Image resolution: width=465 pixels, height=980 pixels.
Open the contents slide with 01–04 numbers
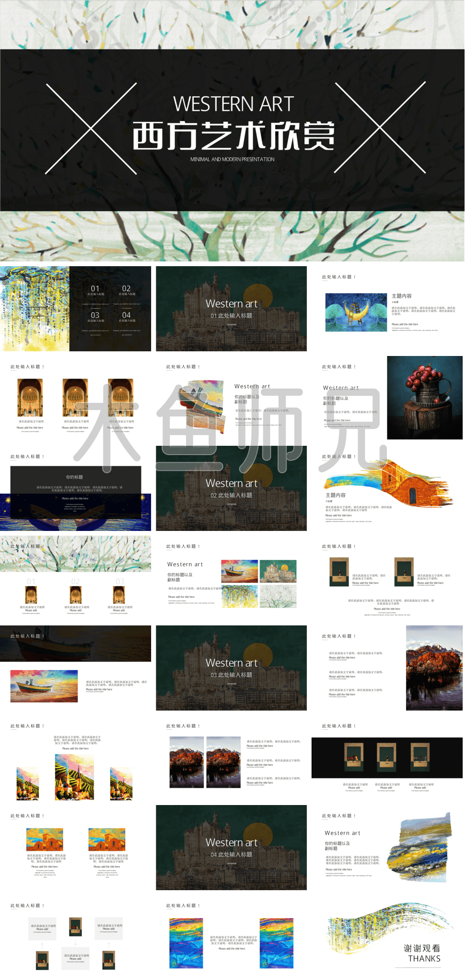(x=75, y=309)
